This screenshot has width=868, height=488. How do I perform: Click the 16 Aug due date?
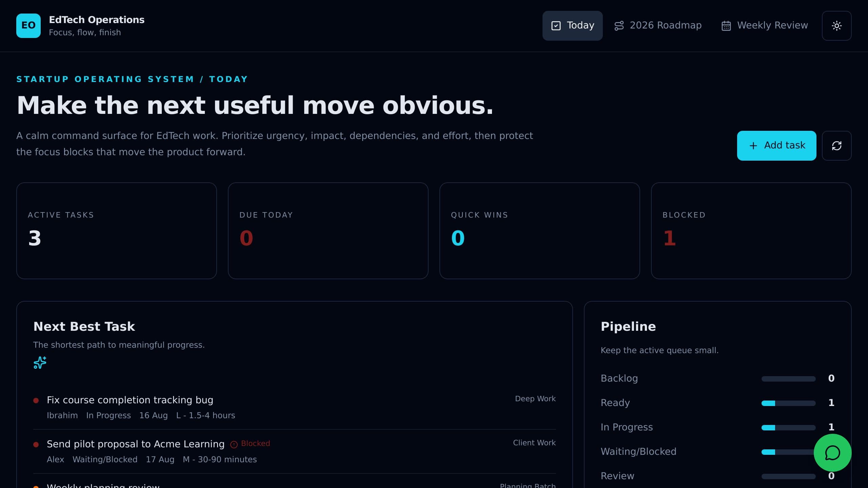tap(153, 415)
